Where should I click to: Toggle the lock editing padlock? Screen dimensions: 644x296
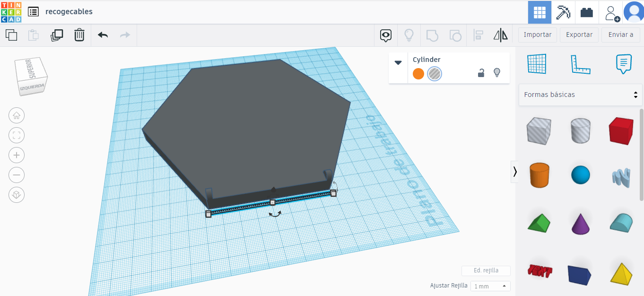(481, 73)
